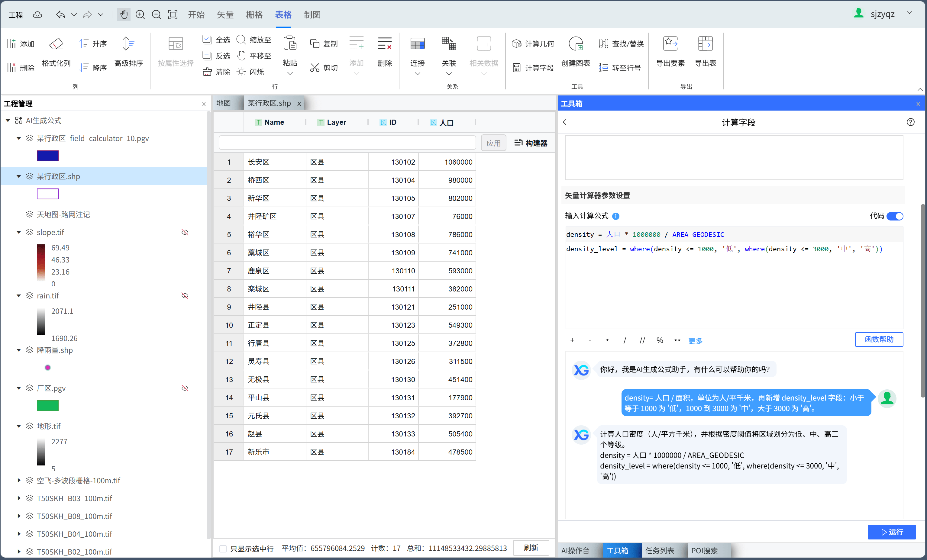Collapse the 某行政区.shp layer tree
Image resolution: width=927 pixels, height=560 pixels.
19,176
